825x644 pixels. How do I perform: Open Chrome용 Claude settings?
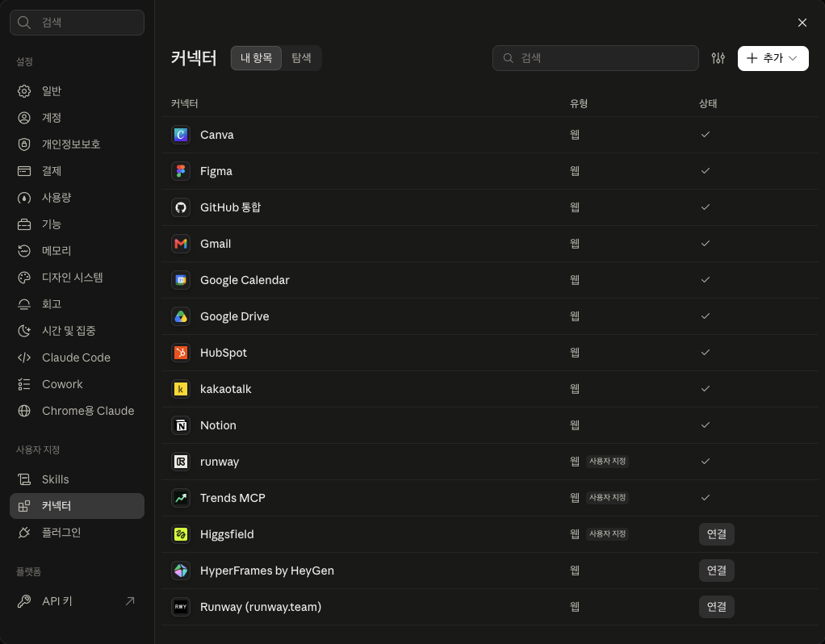pos(77,411)
